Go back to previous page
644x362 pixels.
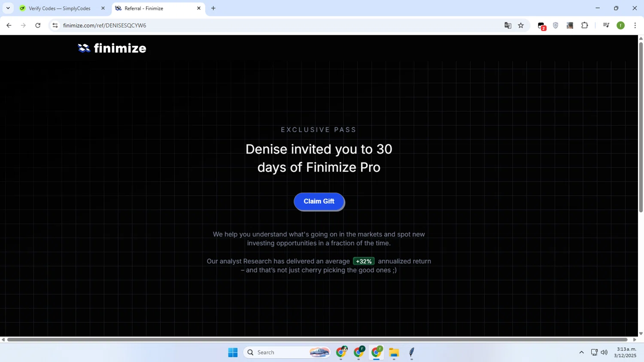[9, 25]
